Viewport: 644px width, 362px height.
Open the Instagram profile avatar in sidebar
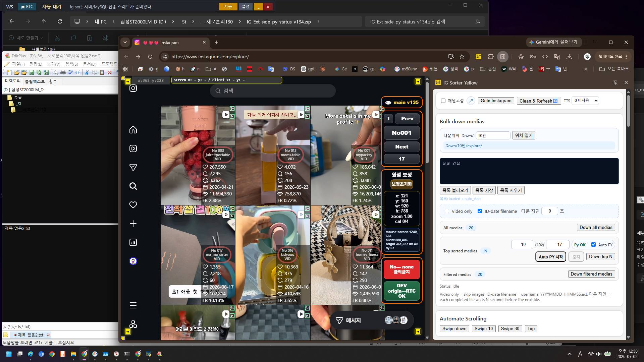point(133,261)
